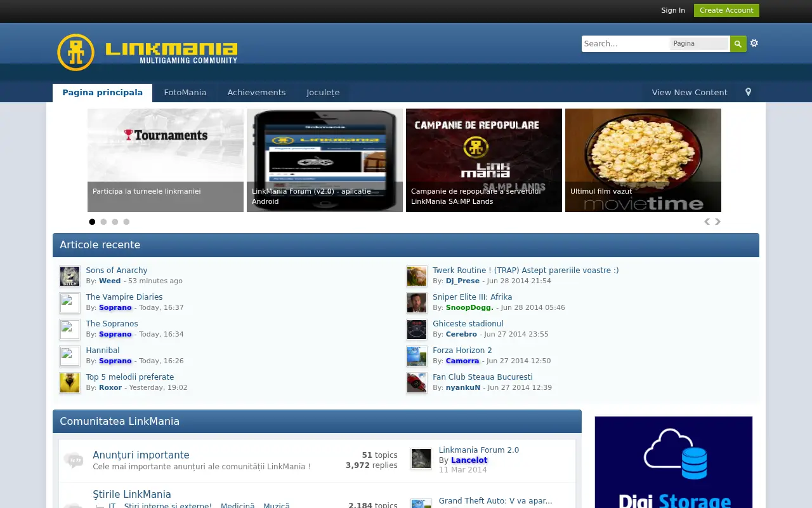Open Soprano's profile beside The Sopranos
This screenshot has height=508, width=812.
(x=115, y=334)
